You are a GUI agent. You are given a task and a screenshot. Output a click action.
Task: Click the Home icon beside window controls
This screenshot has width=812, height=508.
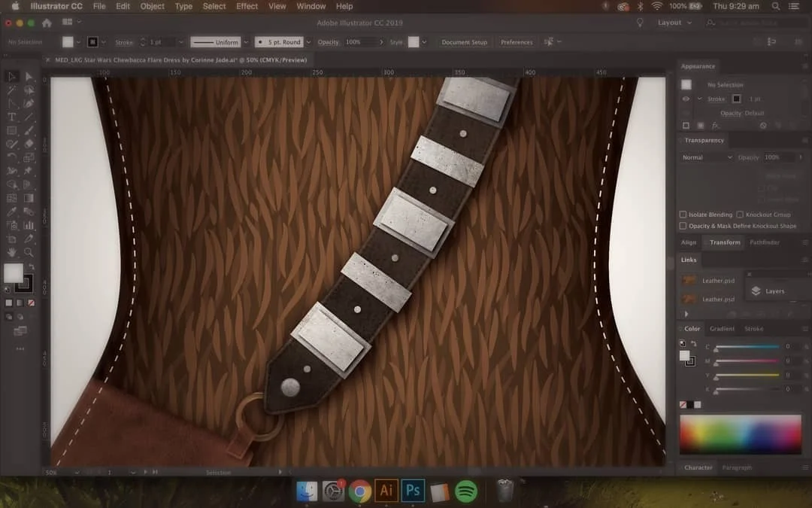(47, 23)
